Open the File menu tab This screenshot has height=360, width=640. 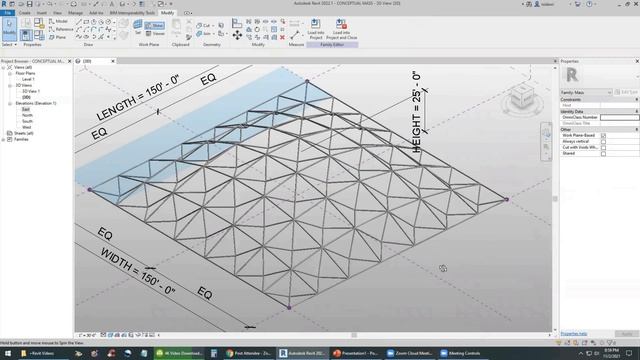point(7,13)
